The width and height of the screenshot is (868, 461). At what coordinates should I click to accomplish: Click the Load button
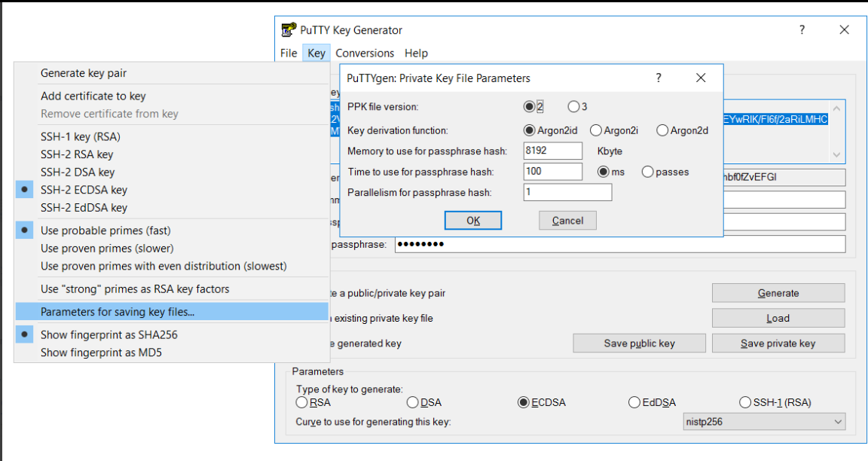tap(778, 318)
